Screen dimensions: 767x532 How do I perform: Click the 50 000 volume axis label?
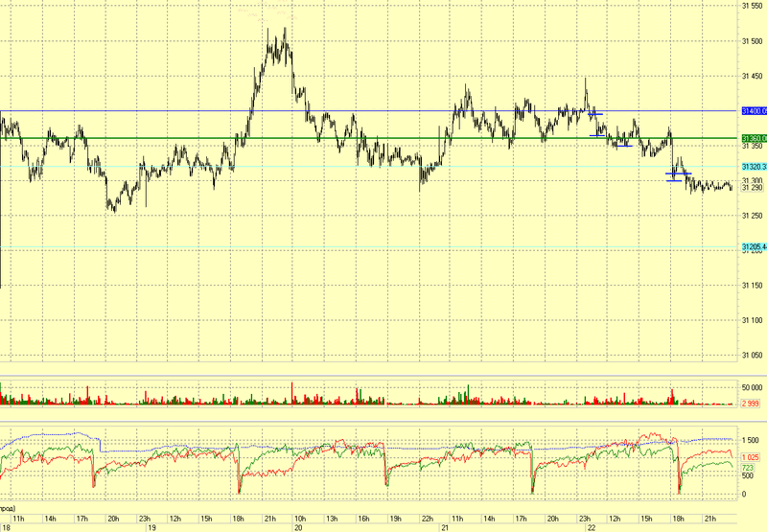pos(753,388)
